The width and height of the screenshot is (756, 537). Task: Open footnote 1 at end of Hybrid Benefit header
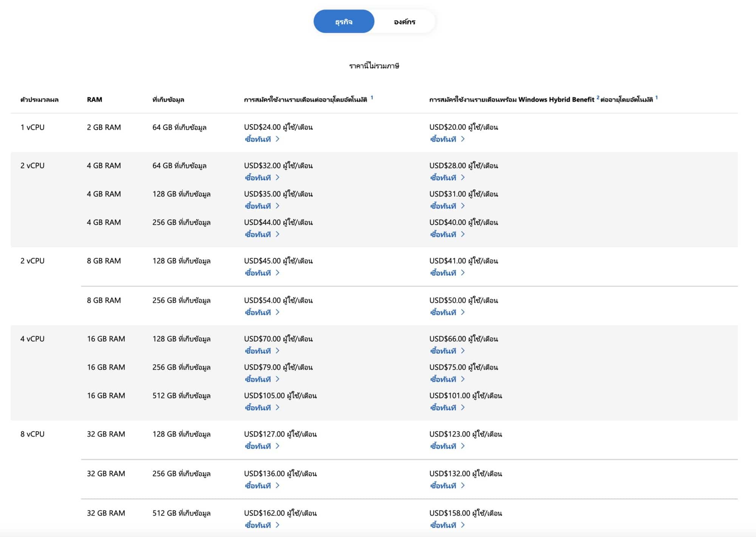click(x=657, y=97)
